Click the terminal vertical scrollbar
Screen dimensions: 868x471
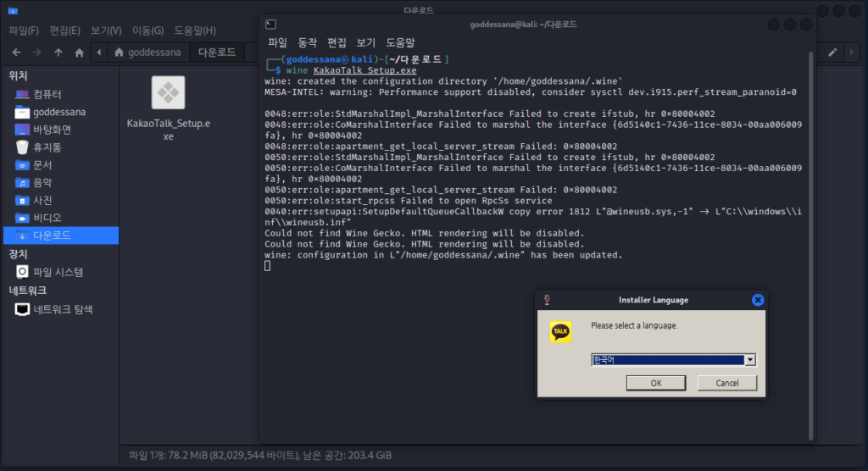coord(811,247)
